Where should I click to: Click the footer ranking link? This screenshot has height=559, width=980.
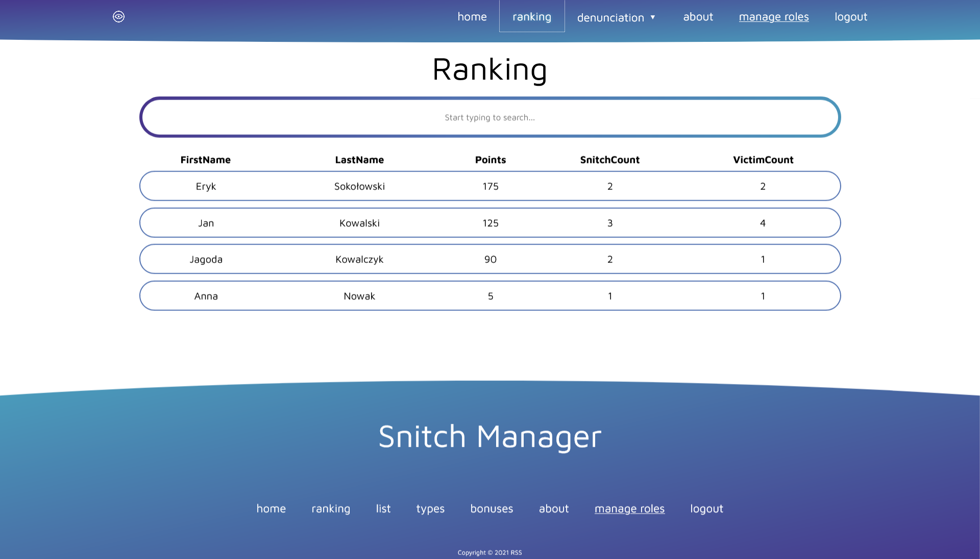(x=330, y=509)
